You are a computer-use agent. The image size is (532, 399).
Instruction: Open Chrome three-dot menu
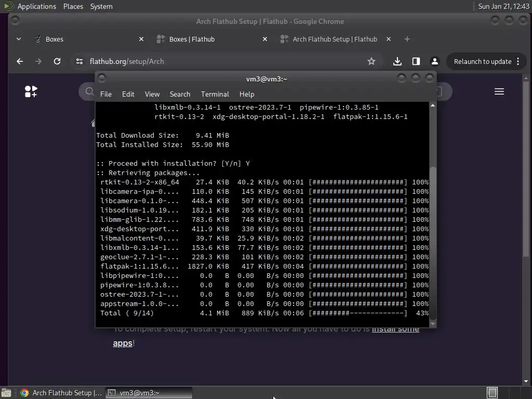518,61
